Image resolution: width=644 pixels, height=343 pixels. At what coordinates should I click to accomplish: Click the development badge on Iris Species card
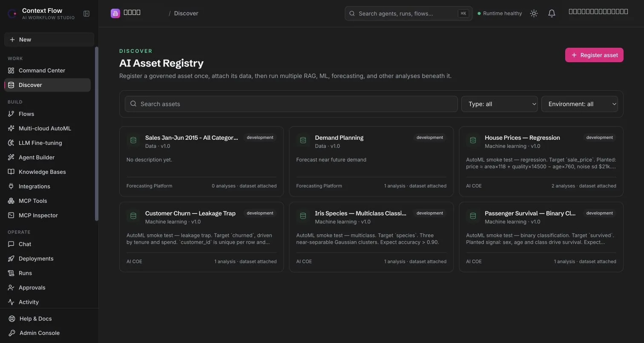pyautogui.click(x=430, y=213)
